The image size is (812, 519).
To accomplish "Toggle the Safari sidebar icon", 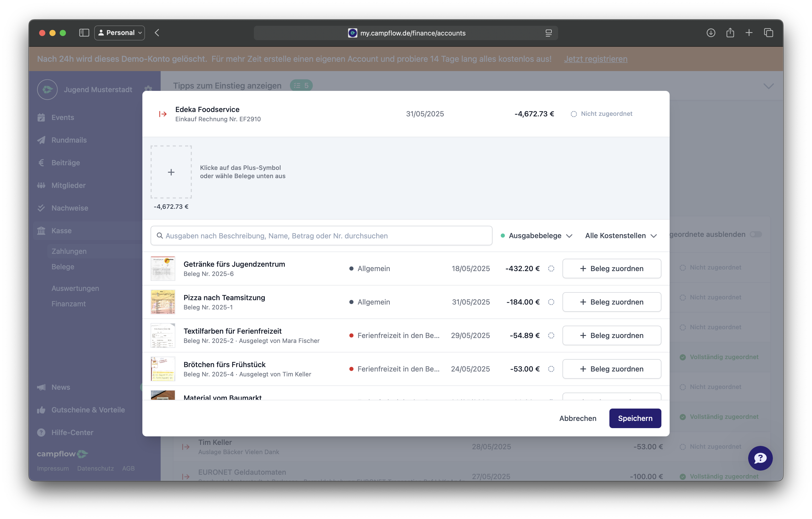I will (84, 33).
